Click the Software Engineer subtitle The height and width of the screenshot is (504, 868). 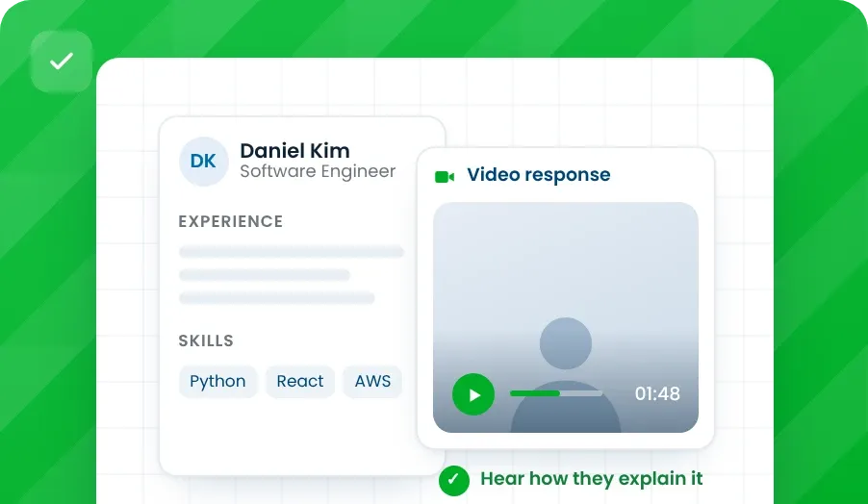318,171
